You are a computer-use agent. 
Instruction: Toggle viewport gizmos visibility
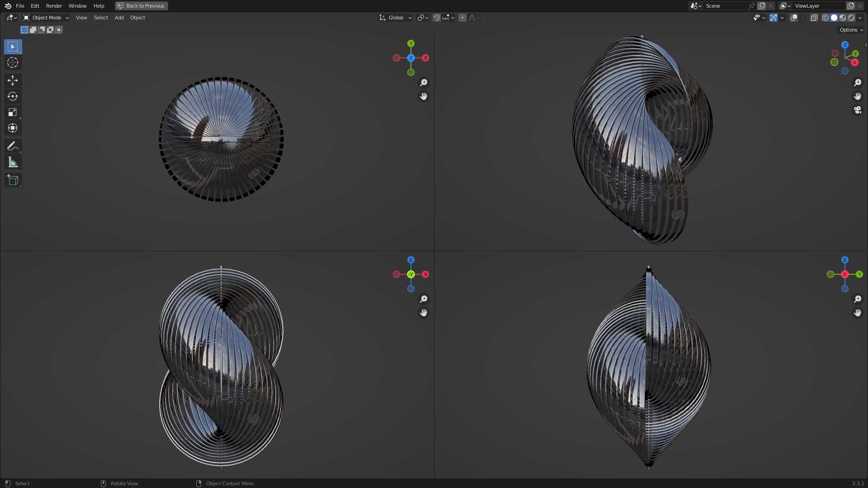pos(774,18)
